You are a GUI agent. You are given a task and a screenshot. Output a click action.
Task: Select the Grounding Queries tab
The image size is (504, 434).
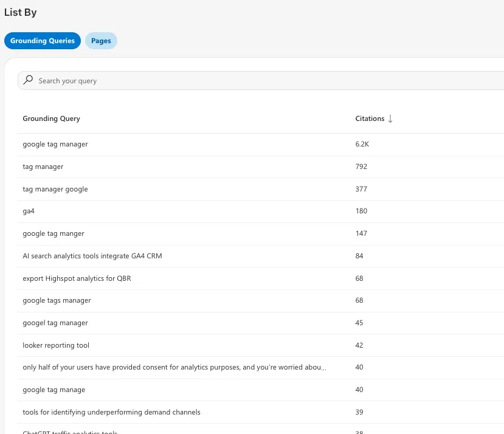pyautogui.click(x=42, y=41)
